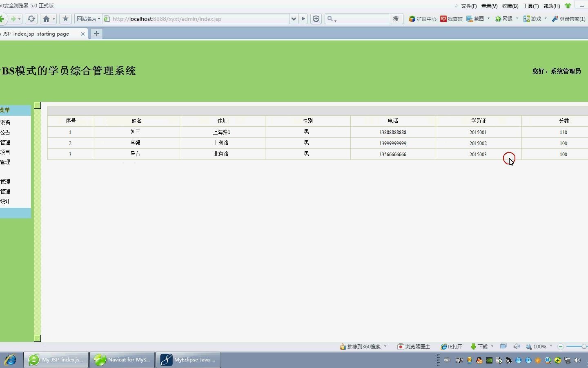Click the system volume tray icon
588x368 pixels.
click(577, 360)
